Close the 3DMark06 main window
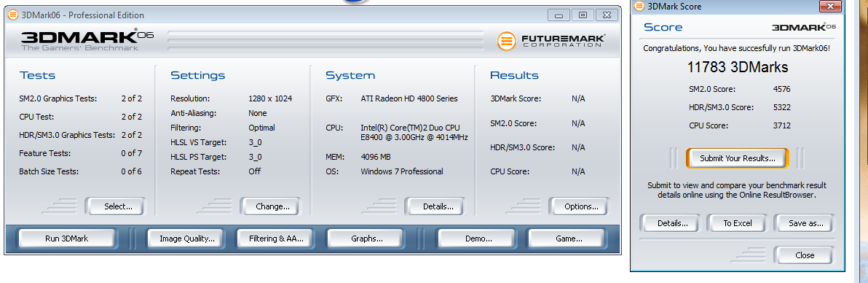This screenshot has width=868, height=283. click(x=607, y=15)
